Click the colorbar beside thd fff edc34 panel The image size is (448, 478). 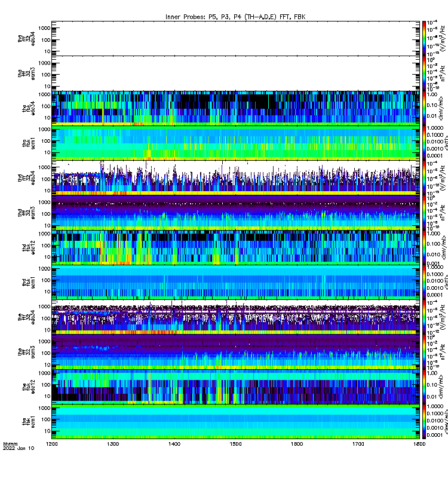point(424,177)
